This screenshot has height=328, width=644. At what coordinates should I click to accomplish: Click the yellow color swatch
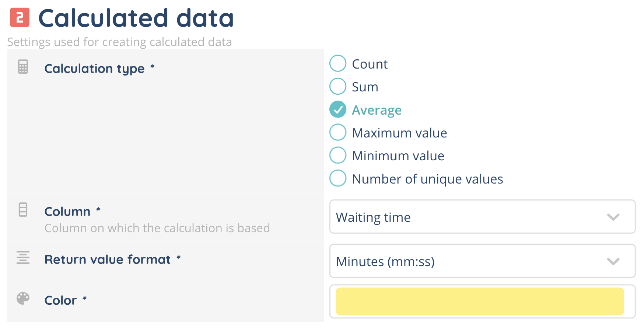[479, 301]
